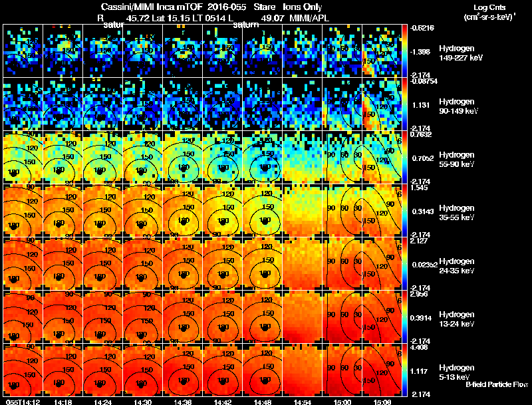Click the colorbar beside Hydrogen 149-227 keV
Screen dimensions: 532x405
point(404,51)
